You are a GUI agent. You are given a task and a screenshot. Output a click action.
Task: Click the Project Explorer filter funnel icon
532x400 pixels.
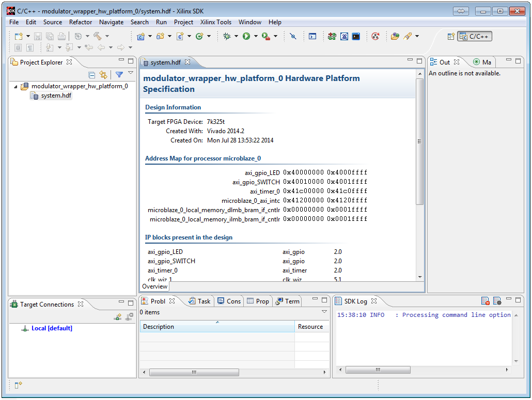point(119,74)
